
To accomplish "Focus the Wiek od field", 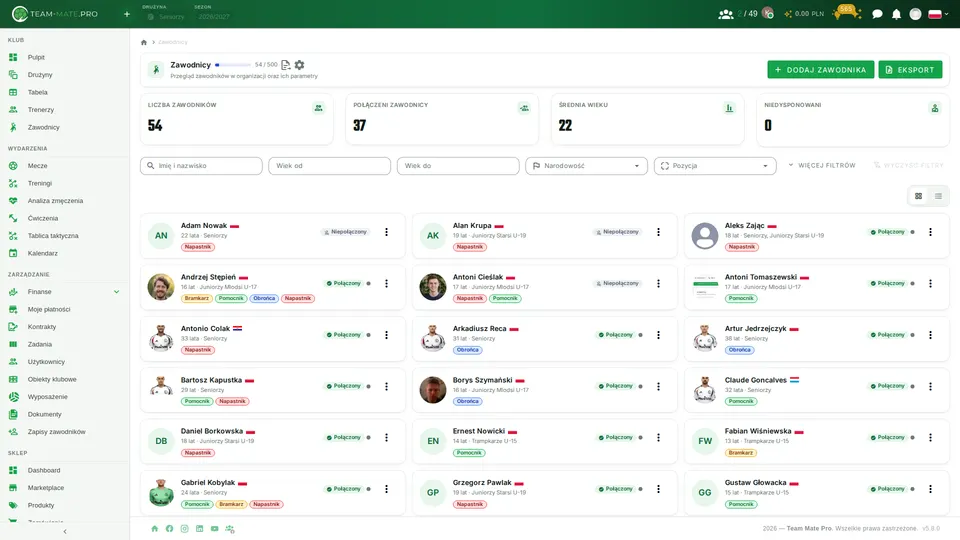I will pos(329,166).
